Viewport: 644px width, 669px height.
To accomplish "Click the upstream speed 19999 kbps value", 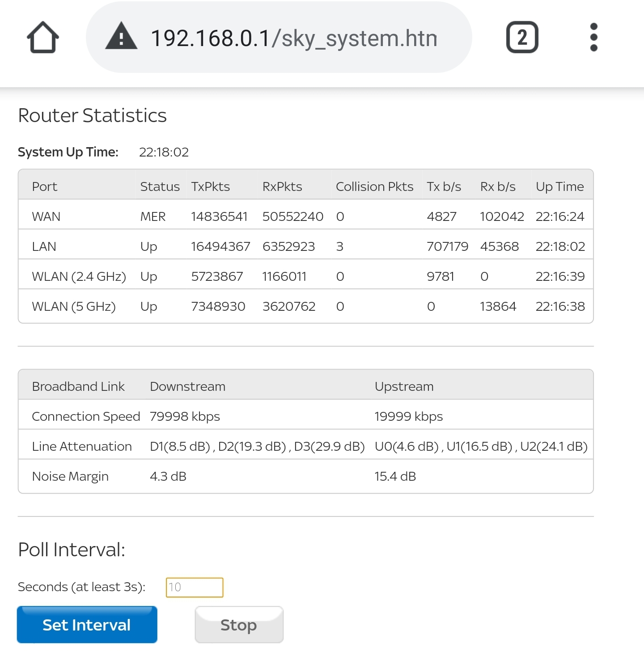I will (408, 416).
